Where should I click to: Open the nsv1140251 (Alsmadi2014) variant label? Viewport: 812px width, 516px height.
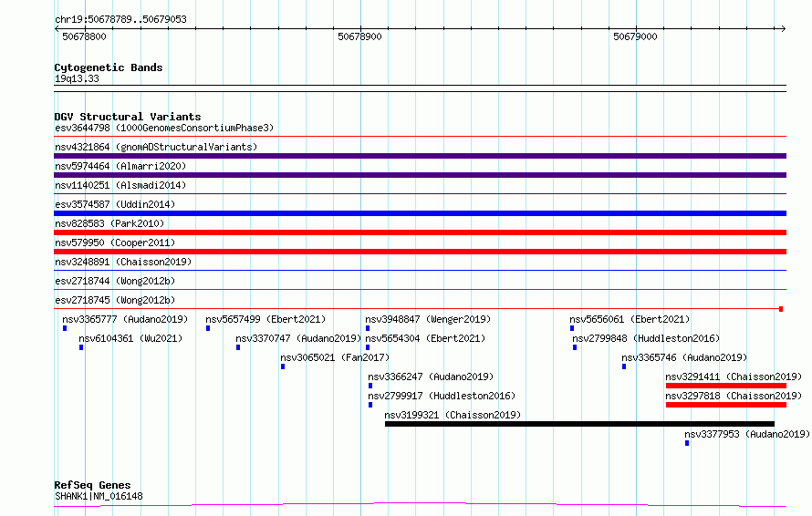coord(120,185)
